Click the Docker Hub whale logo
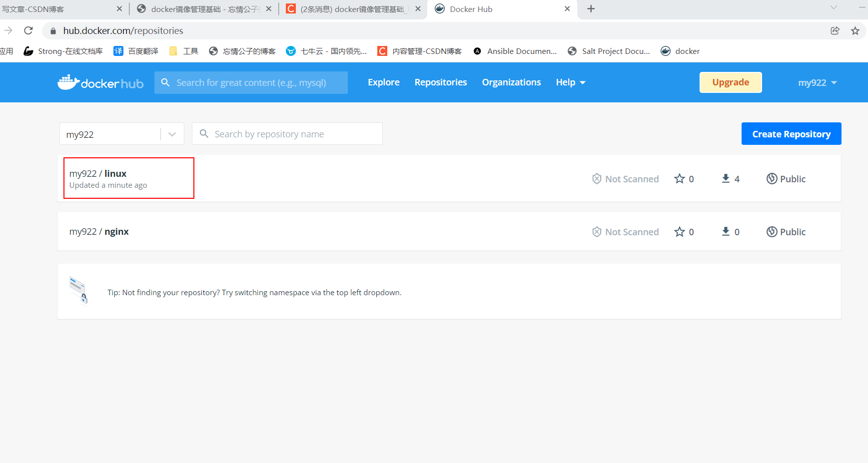Viewport: 868px width, 463px height. [100, 82]
